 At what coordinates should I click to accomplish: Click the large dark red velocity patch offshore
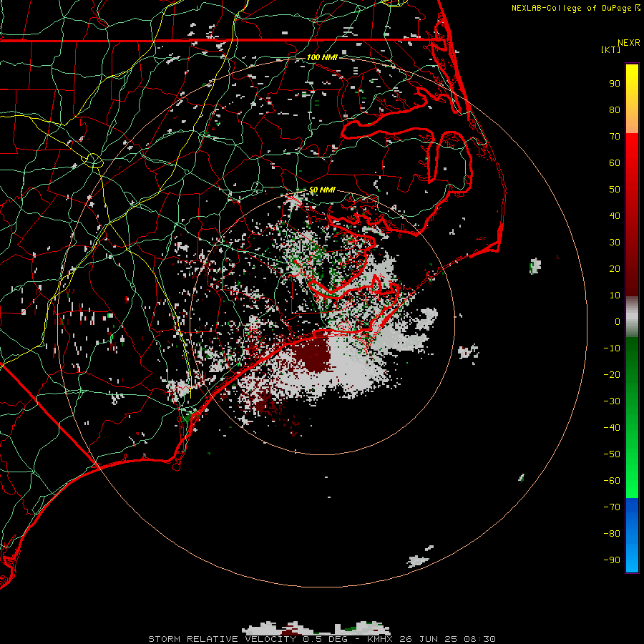coord(313,354)
